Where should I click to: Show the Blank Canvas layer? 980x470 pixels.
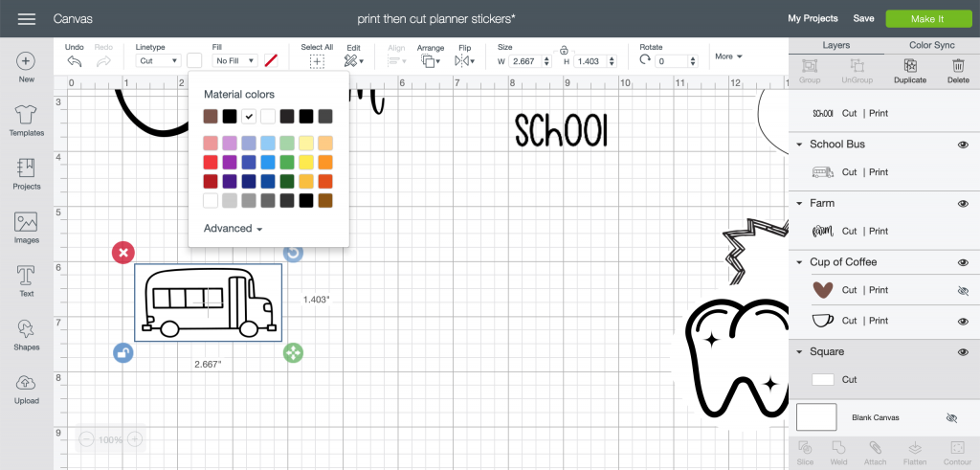click(x=952, y=417)
